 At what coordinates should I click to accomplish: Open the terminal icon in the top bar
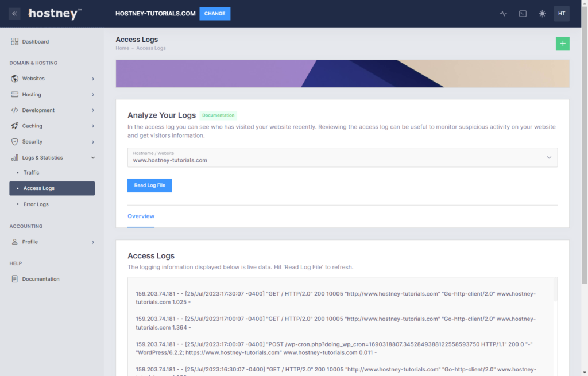point(522,13)
